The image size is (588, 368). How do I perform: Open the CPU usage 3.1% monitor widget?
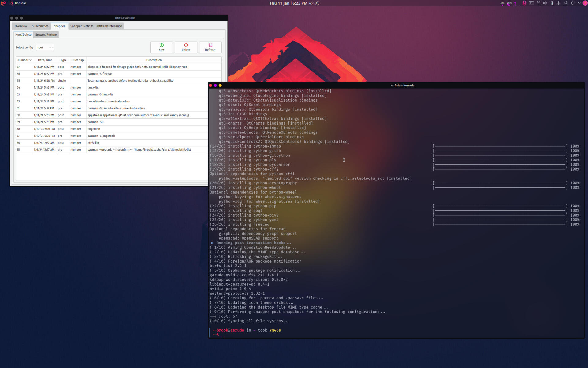click(502, 3)
